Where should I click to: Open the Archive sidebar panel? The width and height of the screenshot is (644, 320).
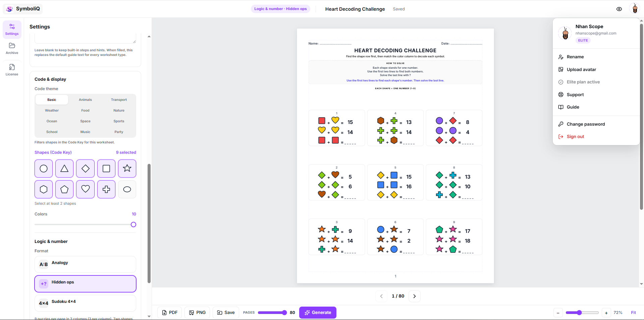tap(12, 49)
